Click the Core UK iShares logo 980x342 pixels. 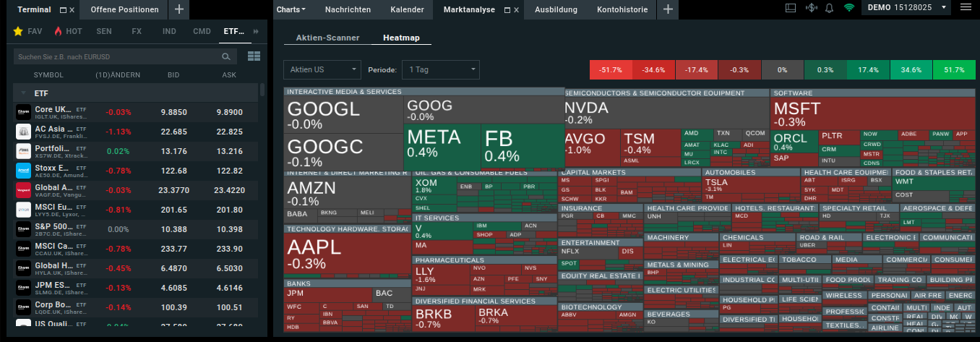(x=22, y=112)
